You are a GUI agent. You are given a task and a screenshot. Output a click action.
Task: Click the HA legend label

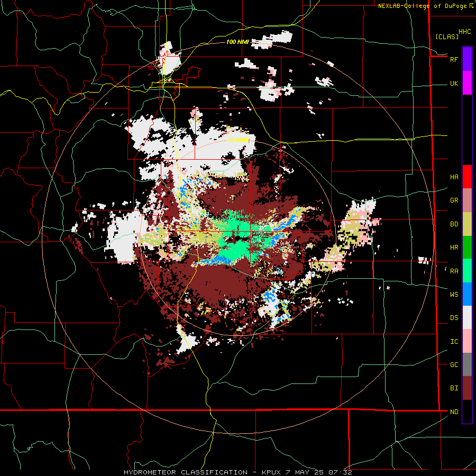[454, 177]
